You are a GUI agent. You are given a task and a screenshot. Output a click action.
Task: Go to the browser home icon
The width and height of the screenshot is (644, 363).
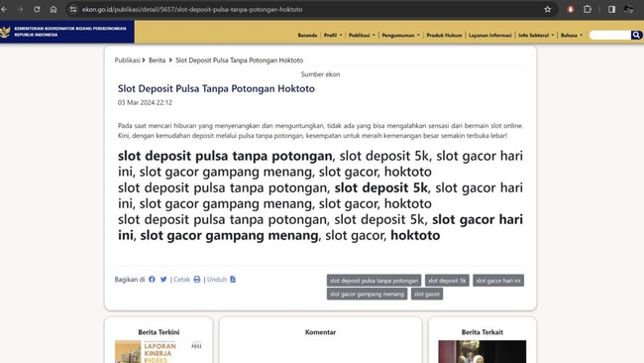[x=54, y=9]
